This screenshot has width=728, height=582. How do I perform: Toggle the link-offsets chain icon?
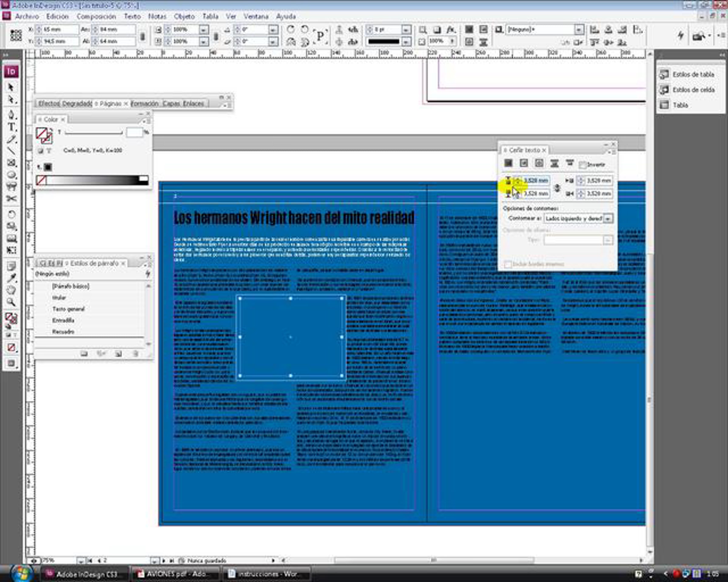(557, 188)
